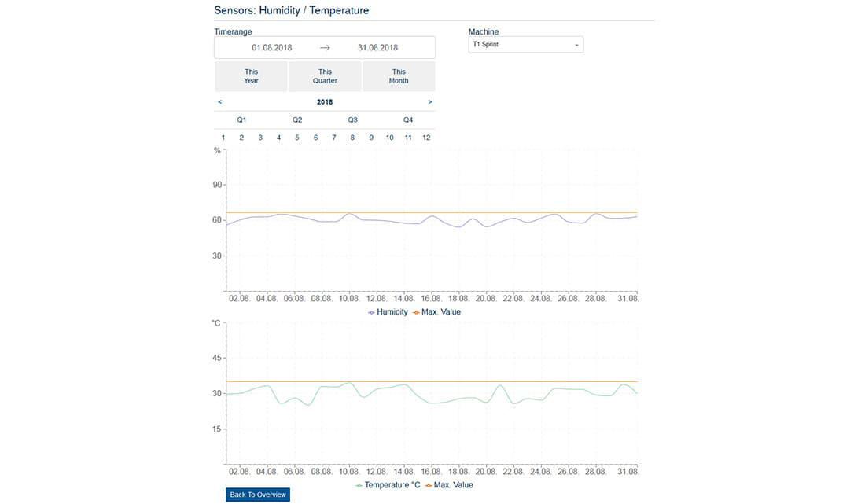Click the previous year arrow
Image resolution: width=865 pixels, height=504 pixels.
219,102
